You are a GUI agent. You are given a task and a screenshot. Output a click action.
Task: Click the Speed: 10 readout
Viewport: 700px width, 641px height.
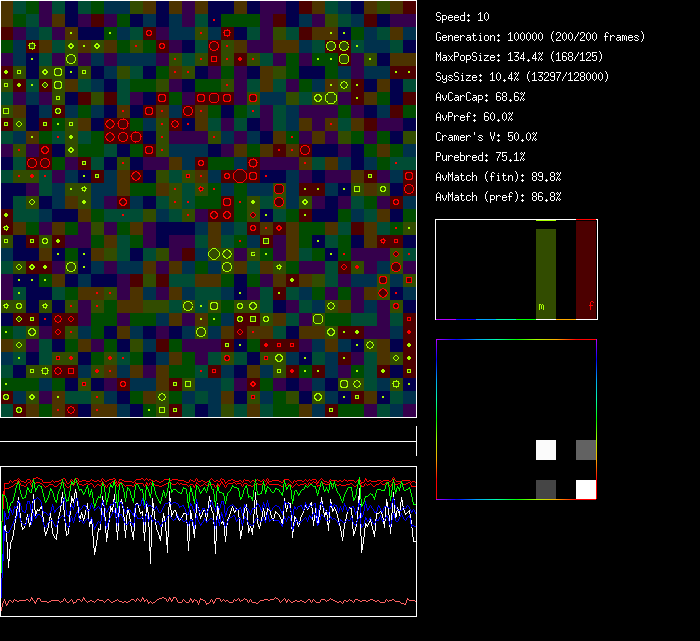pyautogui.click(x=462, y=17)
